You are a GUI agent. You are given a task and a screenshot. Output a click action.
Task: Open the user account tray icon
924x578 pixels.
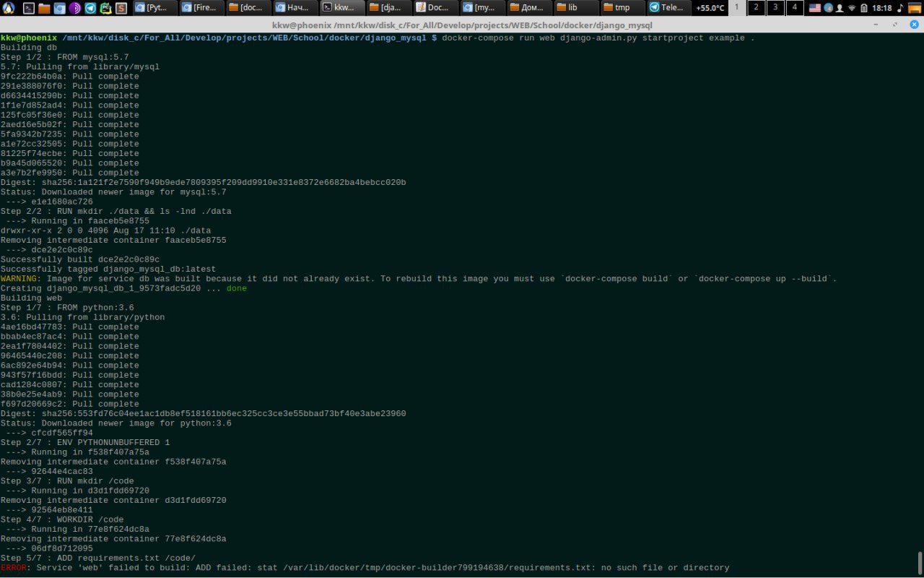[x=840, y=8]
